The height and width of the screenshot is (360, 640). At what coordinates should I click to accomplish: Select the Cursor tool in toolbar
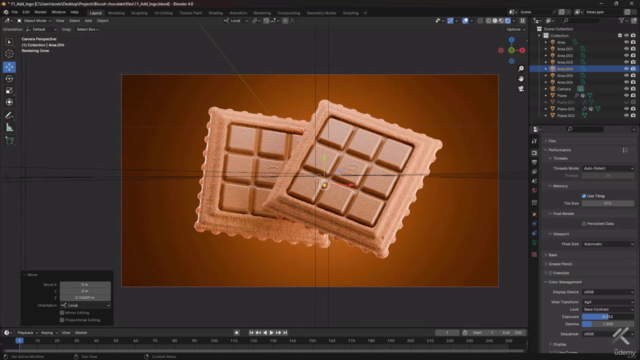click(9, 54)
